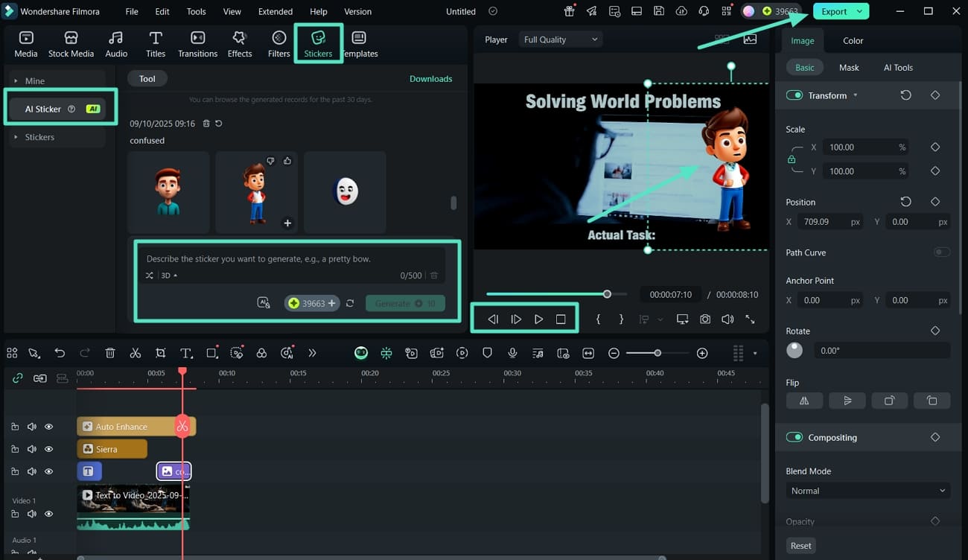Click the Rotate dial knob
This screenshot has width=968, height=560.
(795, 350)
